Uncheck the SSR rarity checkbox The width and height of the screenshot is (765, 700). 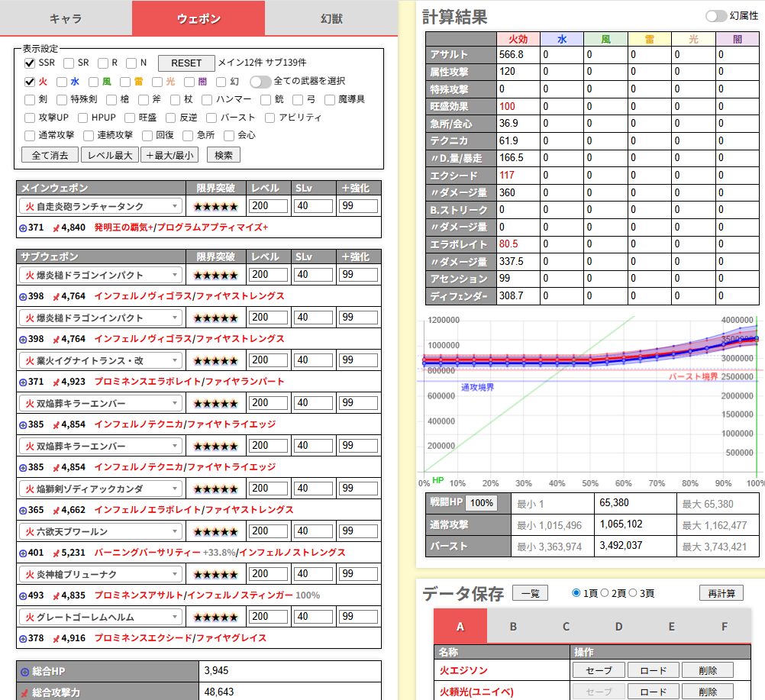pos(30,63)
